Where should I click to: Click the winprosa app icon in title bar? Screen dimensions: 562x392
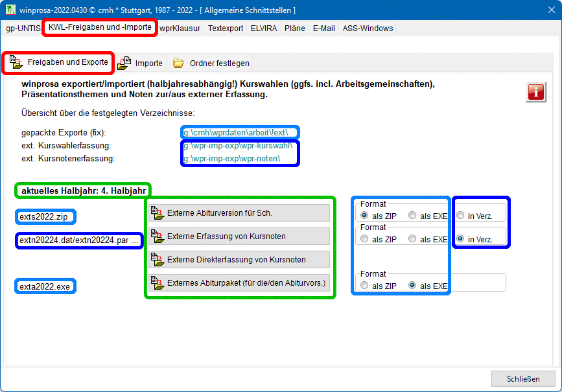point(10,10)
